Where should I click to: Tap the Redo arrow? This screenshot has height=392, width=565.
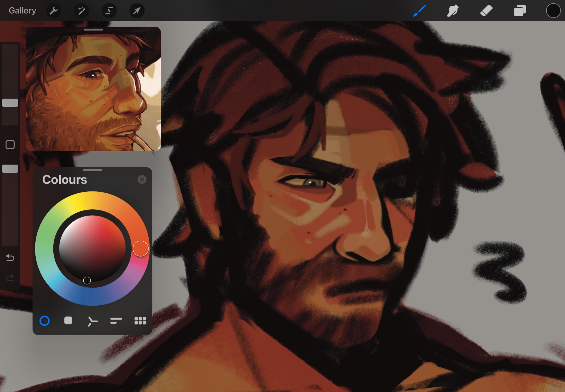click(x=10, y=278)
